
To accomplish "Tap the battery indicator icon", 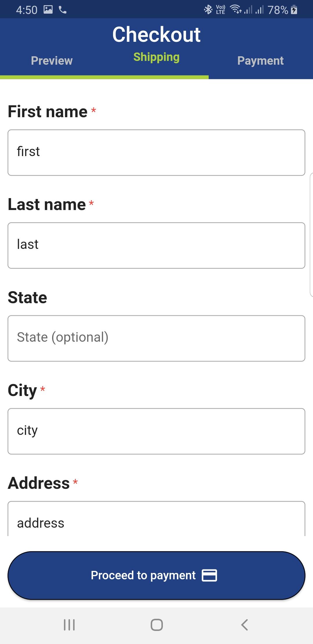I will tap(294, 10).
